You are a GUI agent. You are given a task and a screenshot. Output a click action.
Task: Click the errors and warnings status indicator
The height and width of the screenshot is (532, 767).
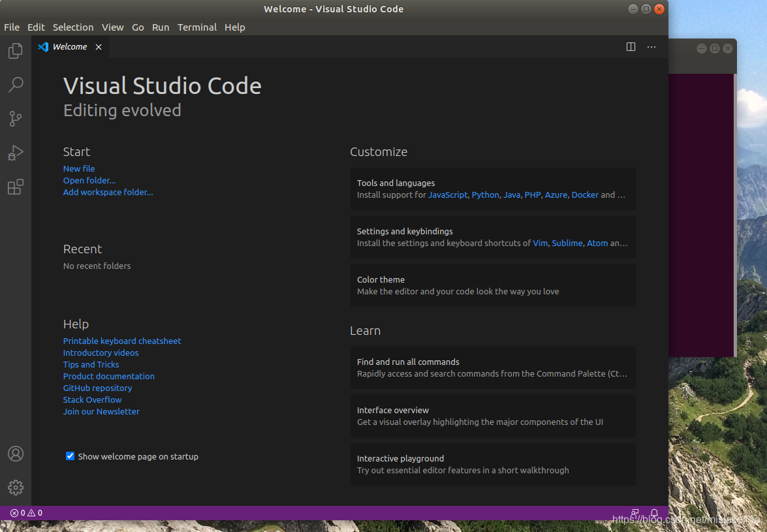pyautogui.click(x=26, y=513)
